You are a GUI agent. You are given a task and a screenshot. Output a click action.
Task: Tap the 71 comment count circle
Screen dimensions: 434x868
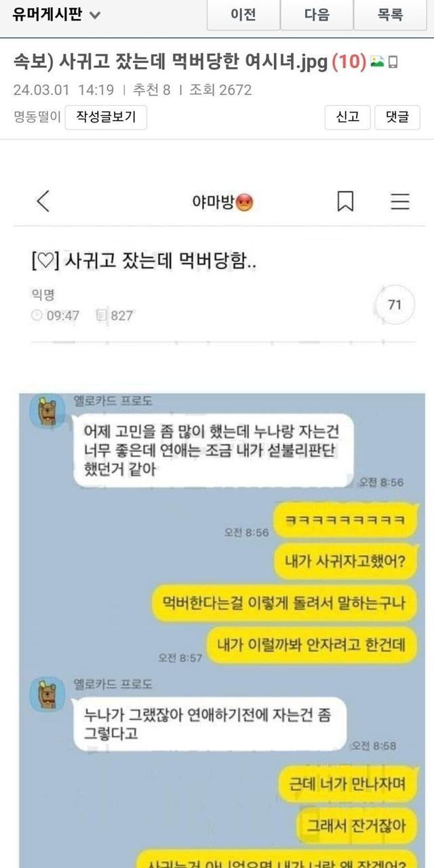point(395,305)
